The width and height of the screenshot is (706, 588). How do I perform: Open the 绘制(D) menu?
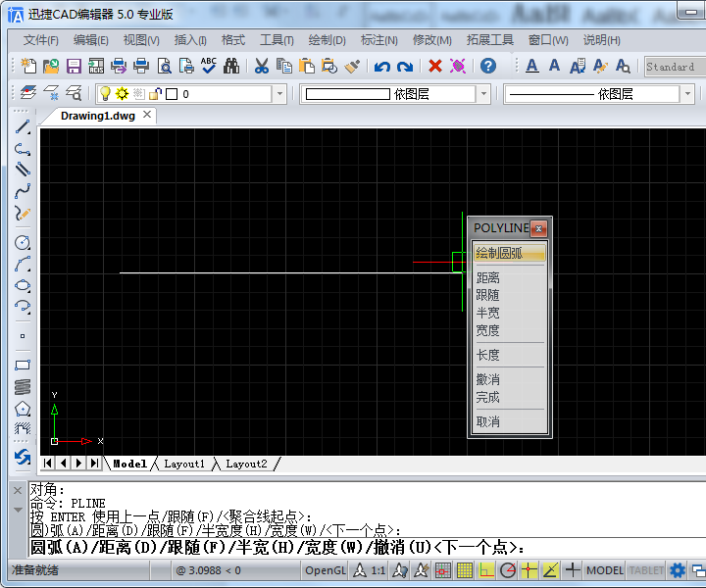click(x=327, y=40)
